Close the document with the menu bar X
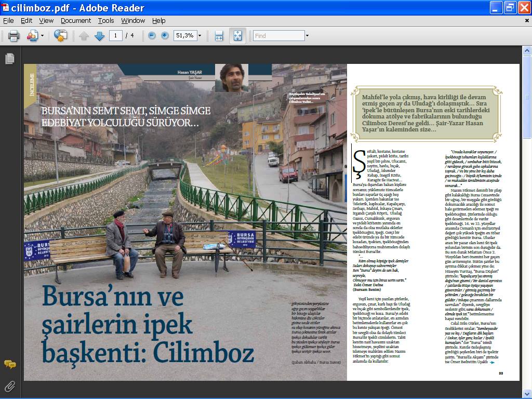Image resolution: width=532 pixels, height=399 pixels. 527,21
